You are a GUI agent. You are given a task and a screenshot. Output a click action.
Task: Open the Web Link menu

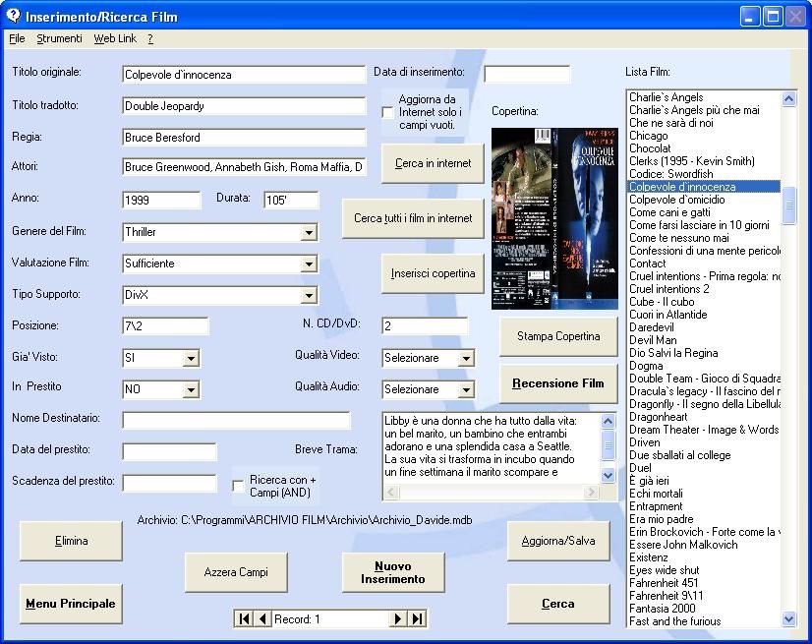click(x=115, y=38)
